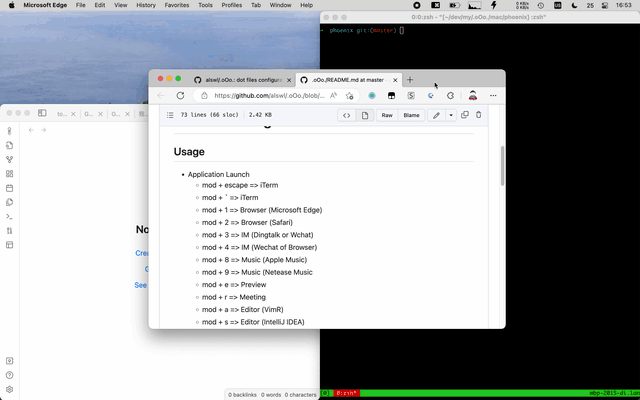Click the S extension icon in Edge
This screenshot has height=400, width=640.
pyautogui.click(x=411, y=96)
